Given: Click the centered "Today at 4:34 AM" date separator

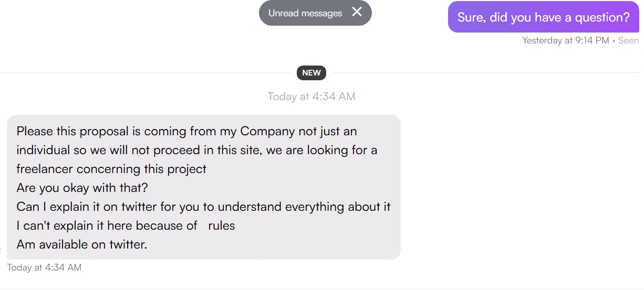Looking at the screenshot, I should point(311,96).
